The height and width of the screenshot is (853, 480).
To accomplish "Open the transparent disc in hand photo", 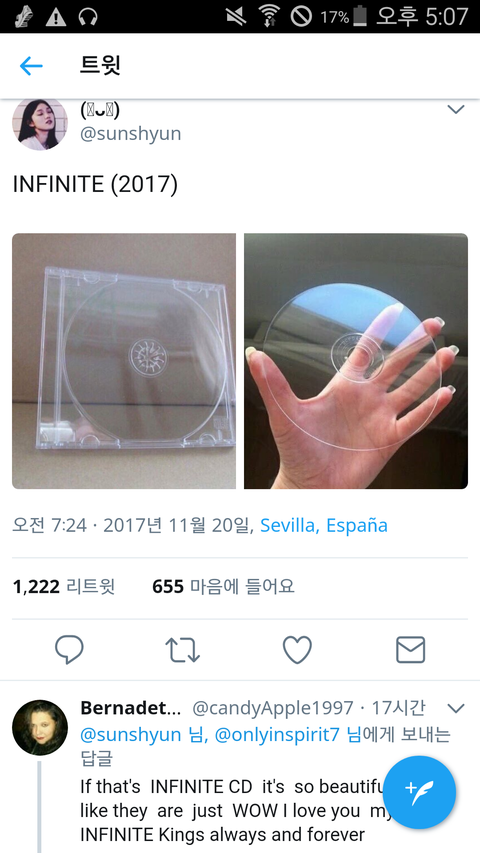I will (356, 361).
